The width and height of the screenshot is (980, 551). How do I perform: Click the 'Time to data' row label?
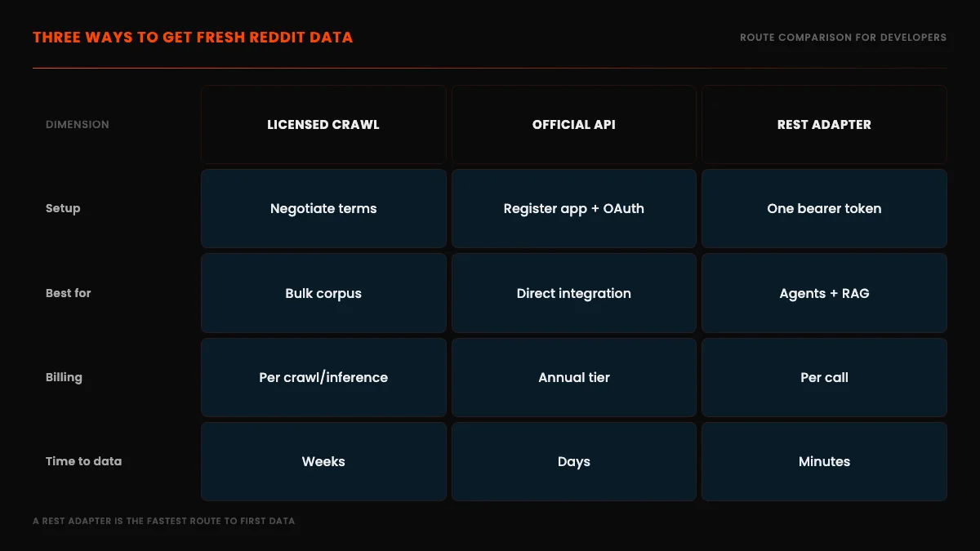(83, 461)
